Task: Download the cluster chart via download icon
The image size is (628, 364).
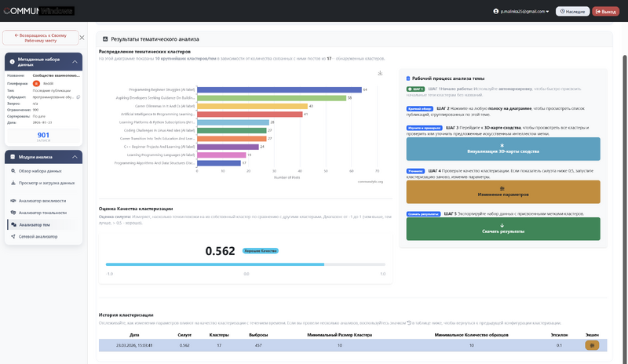Action: pos(380,73)
